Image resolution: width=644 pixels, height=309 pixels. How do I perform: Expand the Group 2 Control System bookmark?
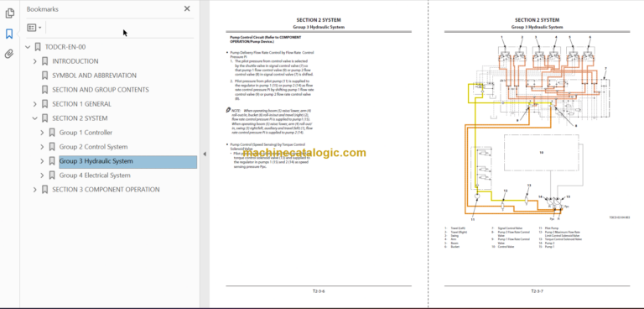(x=42, y=147)
